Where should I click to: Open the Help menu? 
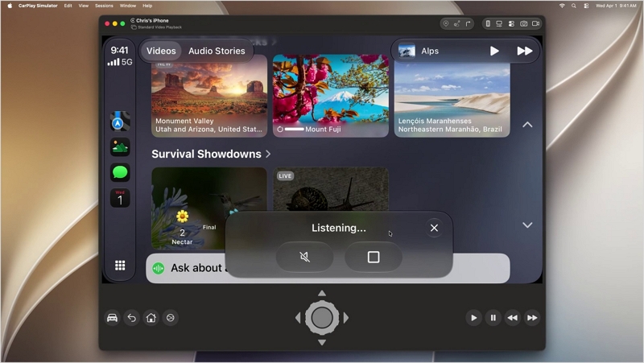coord(147,6)
